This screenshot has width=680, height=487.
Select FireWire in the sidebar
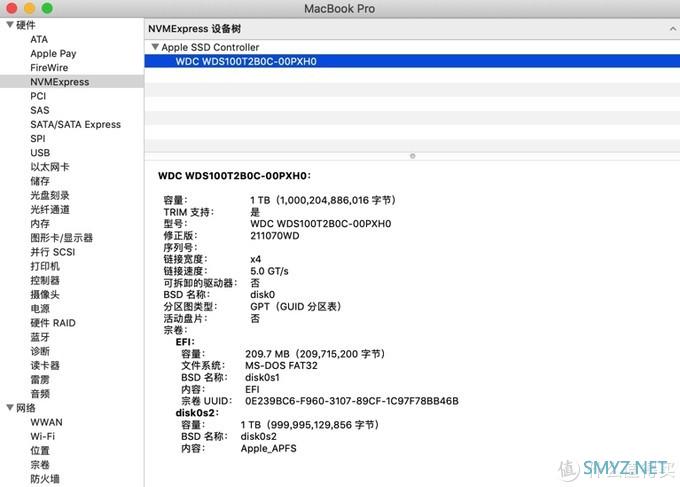(x=49, y=68)
